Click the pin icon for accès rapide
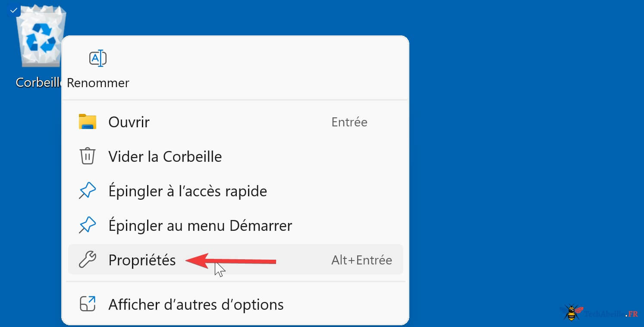644x327 pixels. pos(88,191)
